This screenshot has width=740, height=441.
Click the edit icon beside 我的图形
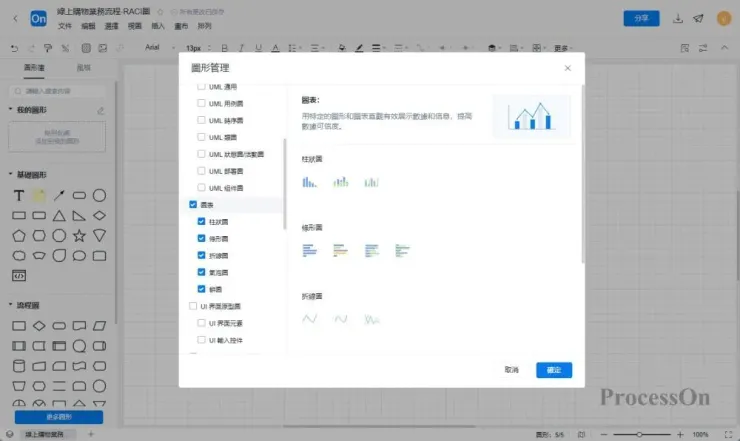click(101, 110)
